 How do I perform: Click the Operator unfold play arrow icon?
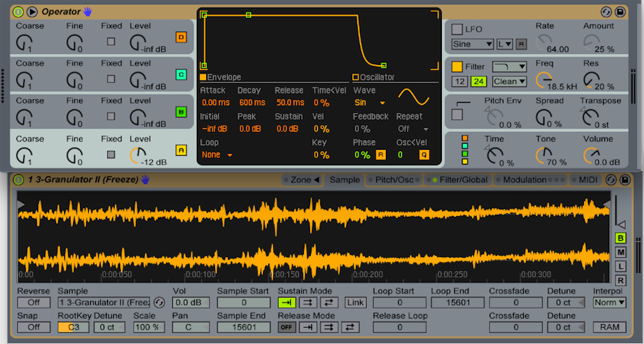(x=32, y=12)
